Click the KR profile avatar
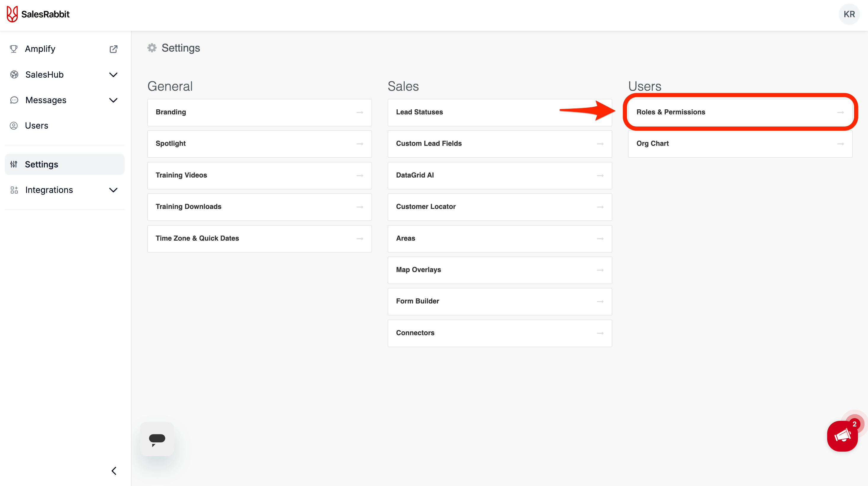The image size is (868, 486). [849, 14]
